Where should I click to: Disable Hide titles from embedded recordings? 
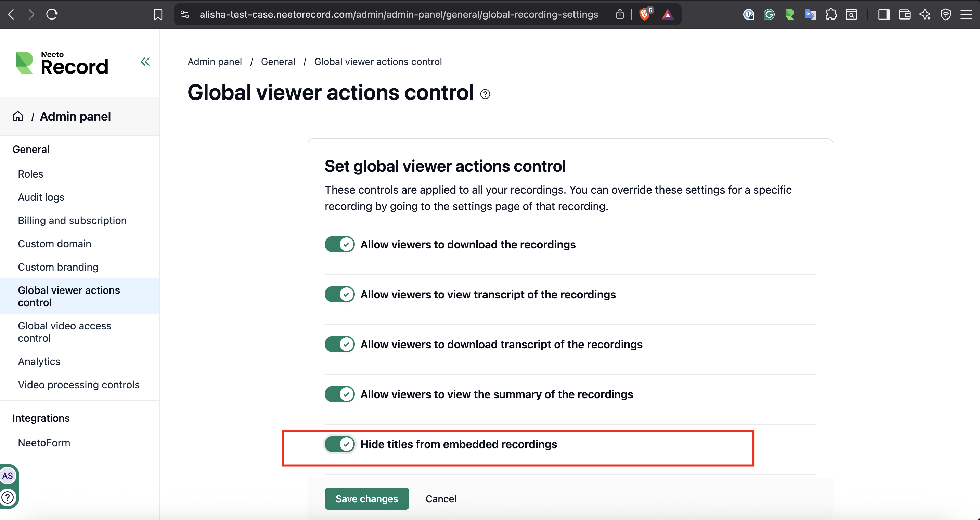click(339, 444)
